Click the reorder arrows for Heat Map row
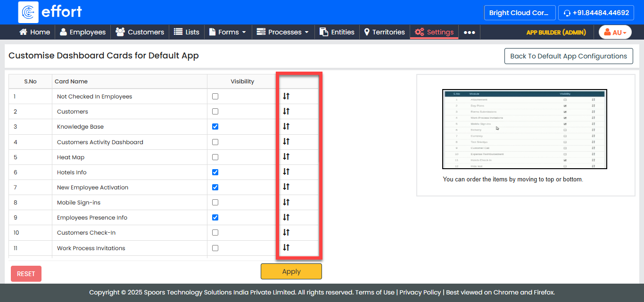This screenshot has height=302, width=644. (286, 156)
